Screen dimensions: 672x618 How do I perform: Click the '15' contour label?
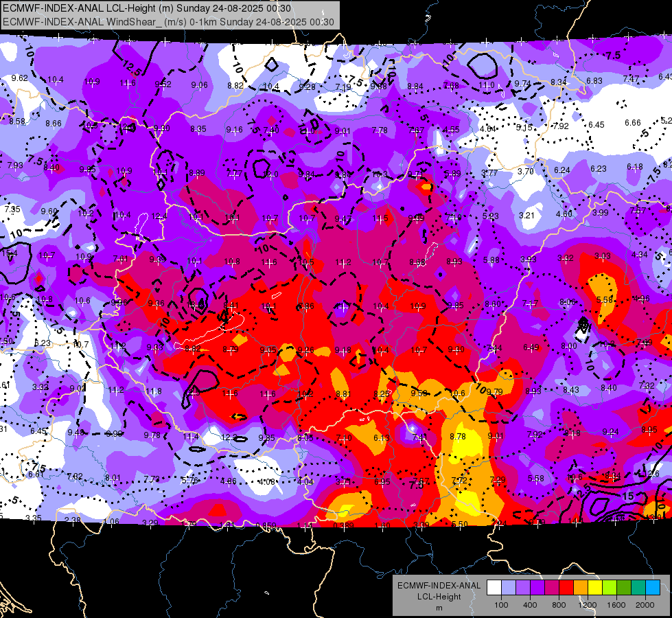[x=627, y=496]
